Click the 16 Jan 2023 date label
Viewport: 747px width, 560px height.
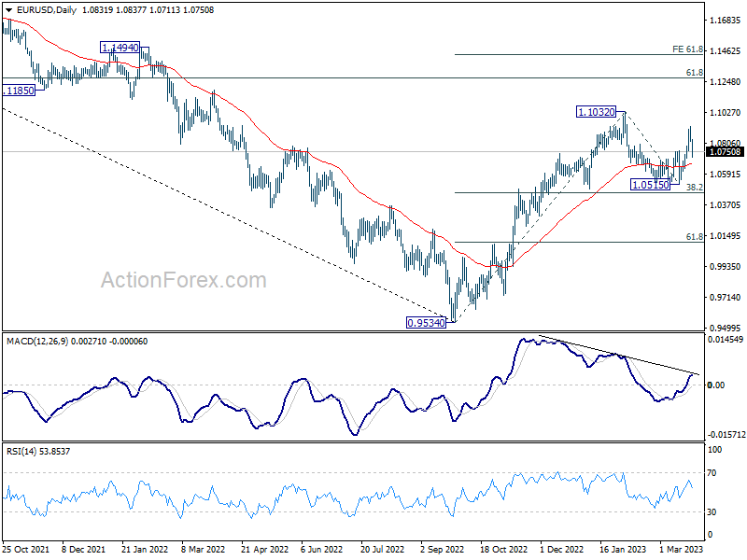pyautogui.click(x=623, y=549)
